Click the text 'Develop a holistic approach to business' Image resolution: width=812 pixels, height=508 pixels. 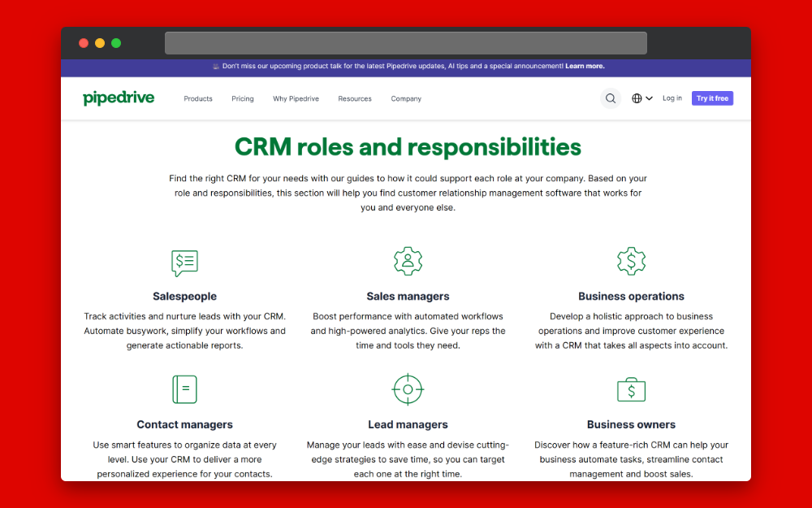[631, 316]
